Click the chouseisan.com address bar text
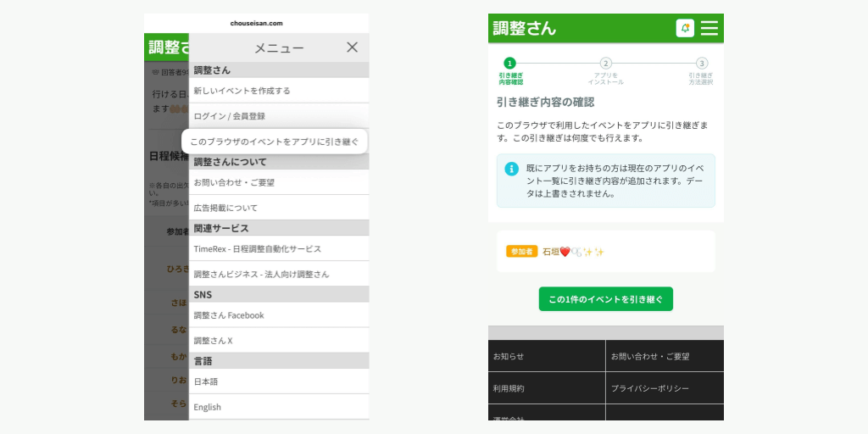 tap(256, 23)
